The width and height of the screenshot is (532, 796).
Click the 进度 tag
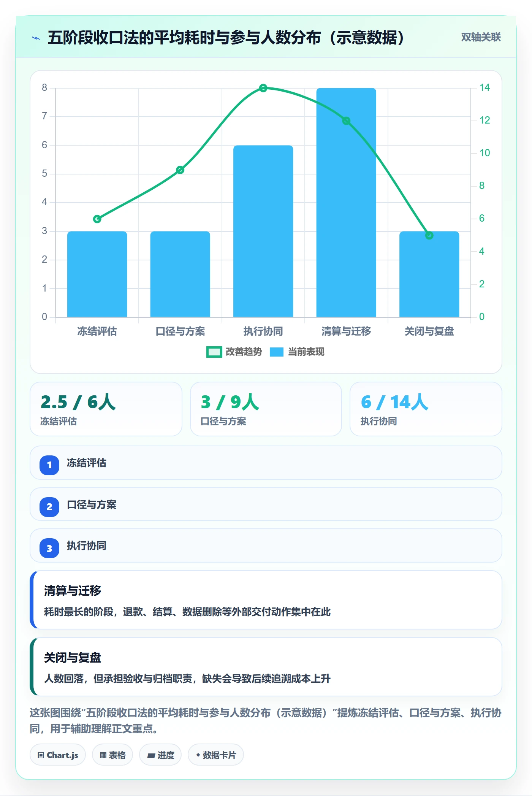160,755
